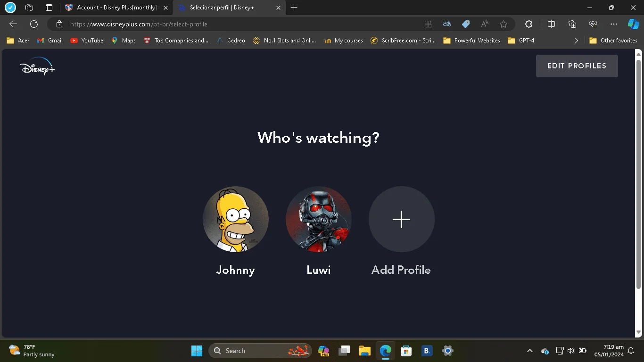Open the Cedreo bookmark
644x362 pixels.
point(231,41)
